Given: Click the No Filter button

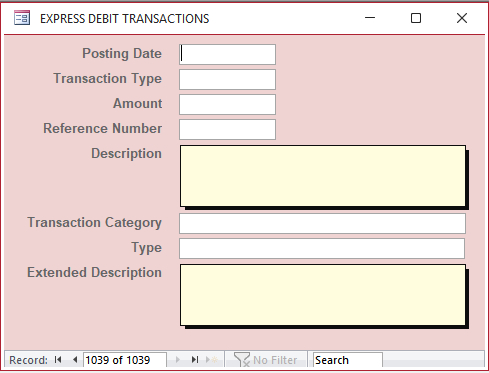Looking at the screenshot, I should point(266,360).
